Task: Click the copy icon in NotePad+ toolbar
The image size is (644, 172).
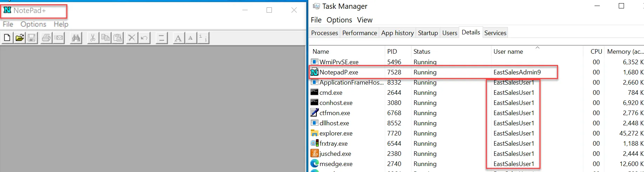Action: pos(105,38)
